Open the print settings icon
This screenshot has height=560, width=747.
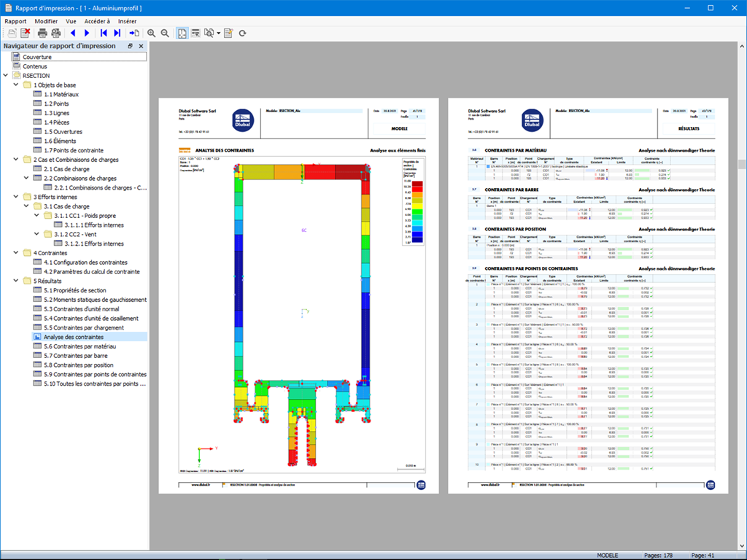click(x=55, y=33)
